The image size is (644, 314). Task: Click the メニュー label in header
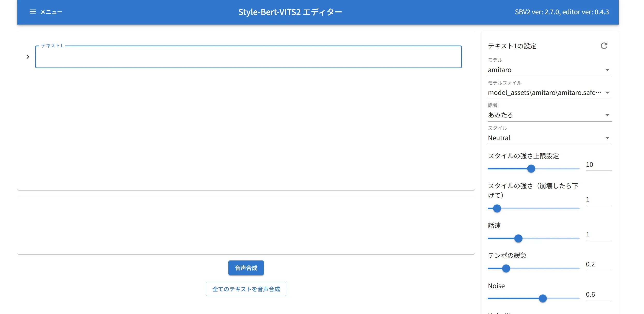tap(51, 12)
